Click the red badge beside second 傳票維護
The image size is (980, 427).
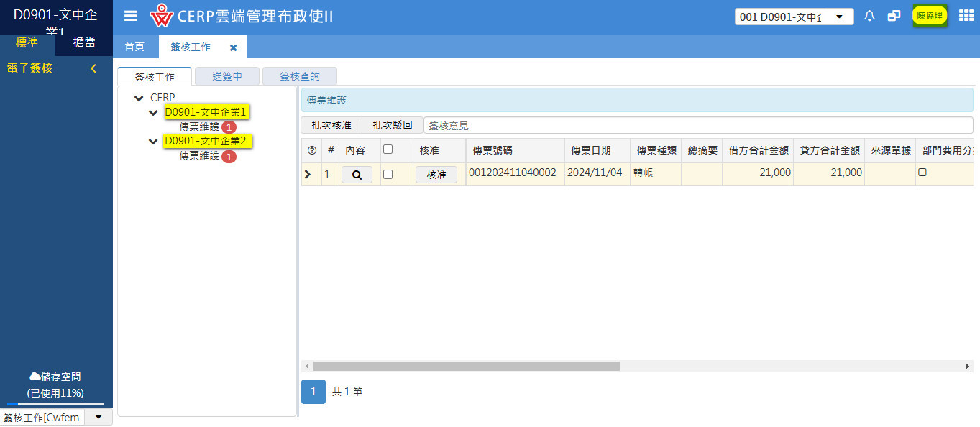click(229, 157)
